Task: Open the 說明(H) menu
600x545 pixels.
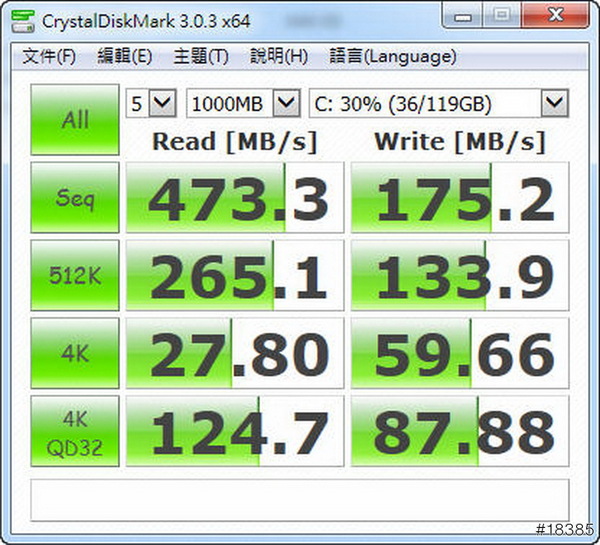Action: (279, 57)
